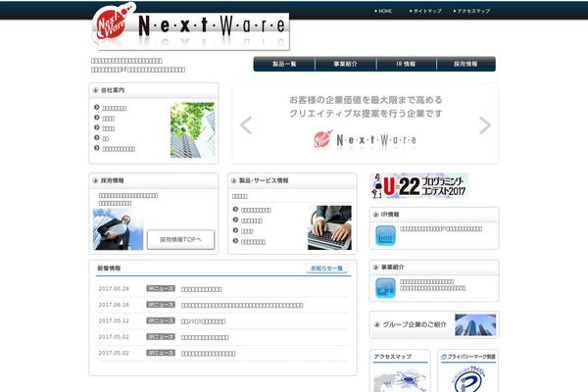This screenshot has height=392, width=588.
Task: Open the アクセスマップ panel heading
Action: (392, 357)
